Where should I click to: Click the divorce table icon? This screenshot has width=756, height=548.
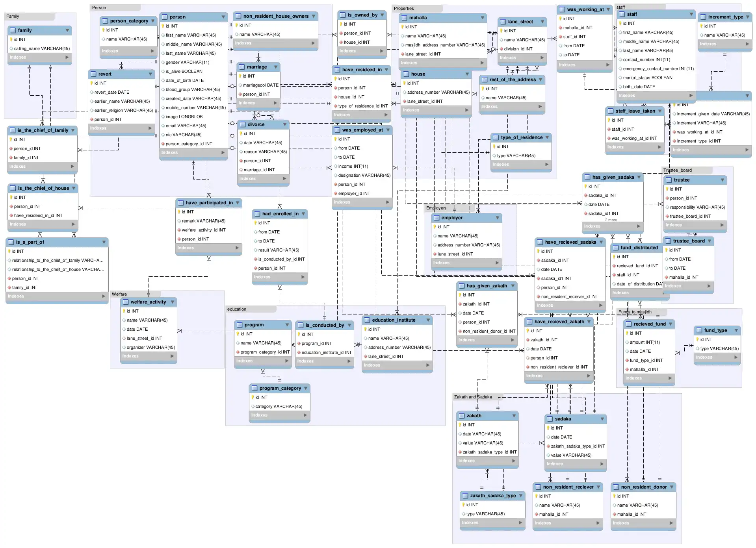click(x=243, y=124)
